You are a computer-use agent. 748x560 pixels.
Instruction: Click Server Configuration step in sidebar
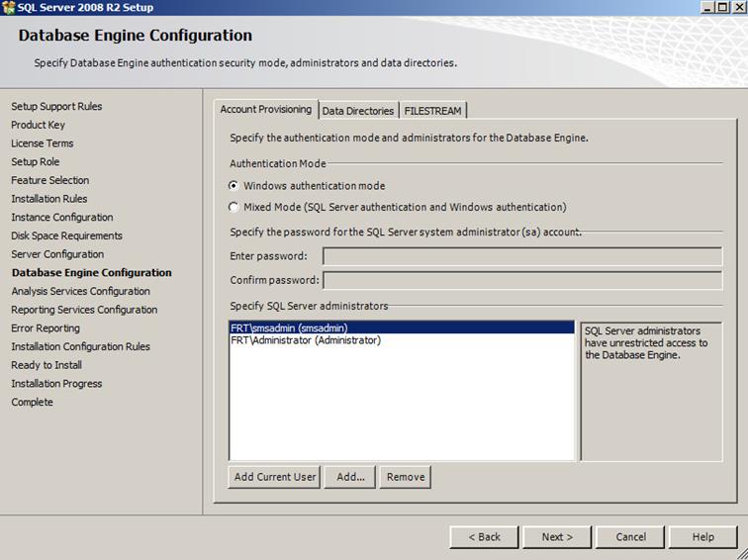[x=57, y=254]
